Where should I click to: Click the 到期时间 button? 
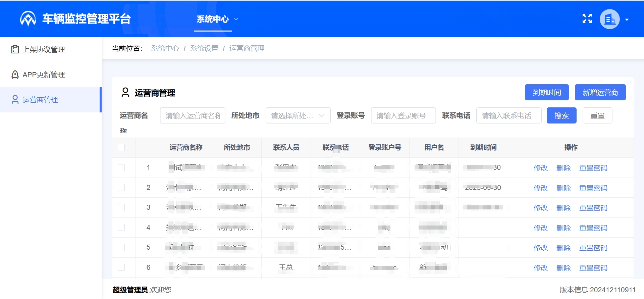coord(547,92)
